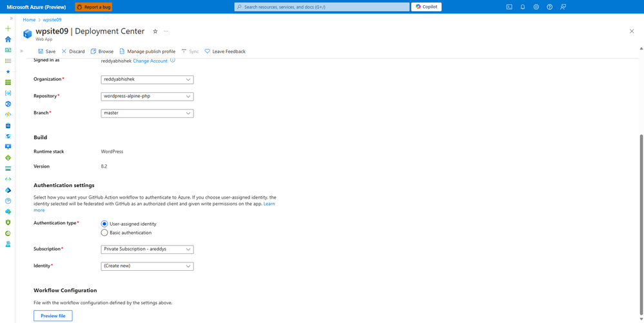
Task: Open the more options ellipsis beside the title
Action: pyautogui.click(x=166, y=31)
